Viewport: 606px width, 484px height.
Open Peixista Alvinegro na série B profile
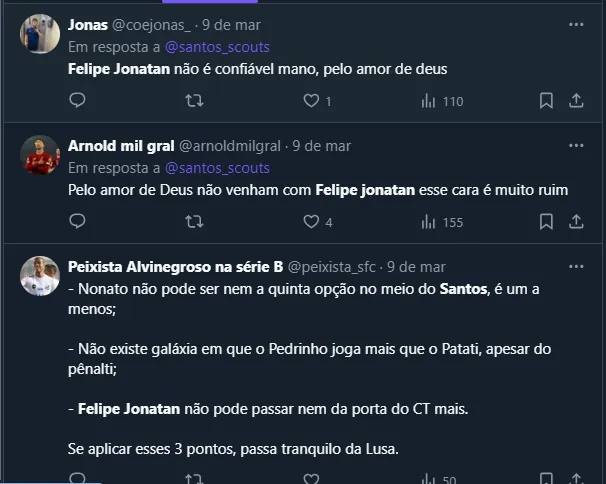pos(40,276)
